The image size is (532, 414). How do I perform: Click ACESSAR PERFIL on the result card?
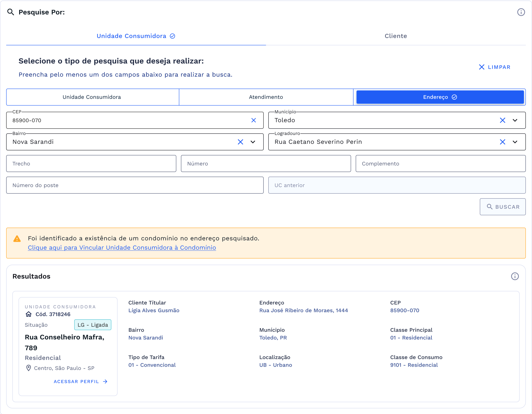pos(80,381)
